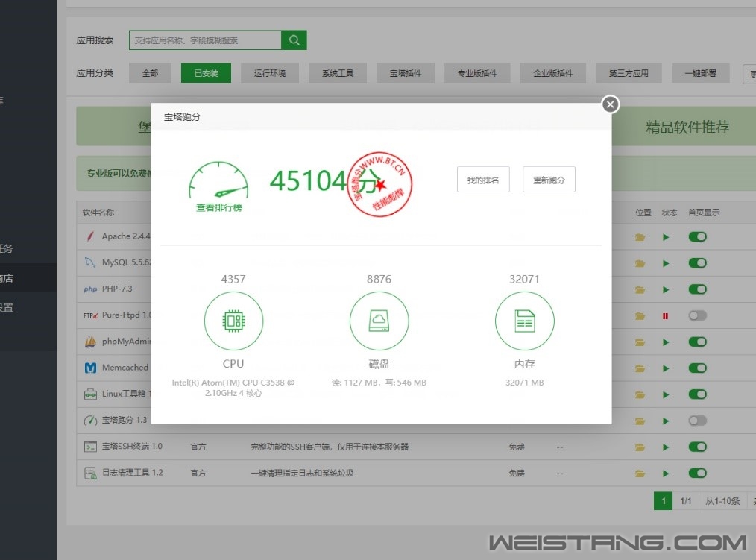This screenshot has width=756, height=560.
Task: Select the 全部 category tab
Action: 150,73
